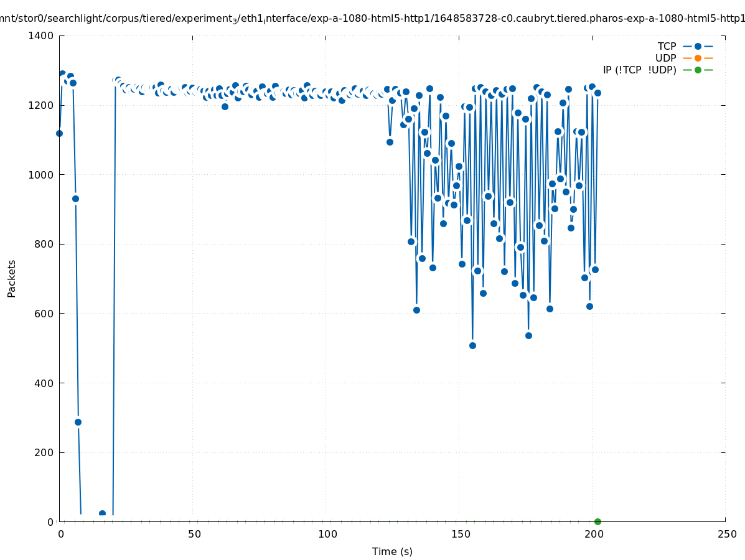Click the isolated TCP point near zero packets
745x560 pixels.
click(x=102, y=513)
